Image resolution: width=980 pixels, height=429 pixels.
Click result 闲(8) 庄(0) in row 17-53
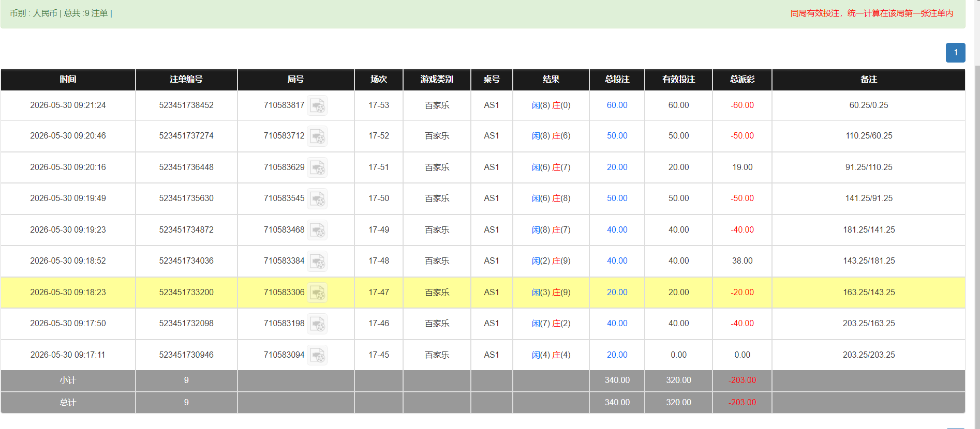(x=551, y=105)
